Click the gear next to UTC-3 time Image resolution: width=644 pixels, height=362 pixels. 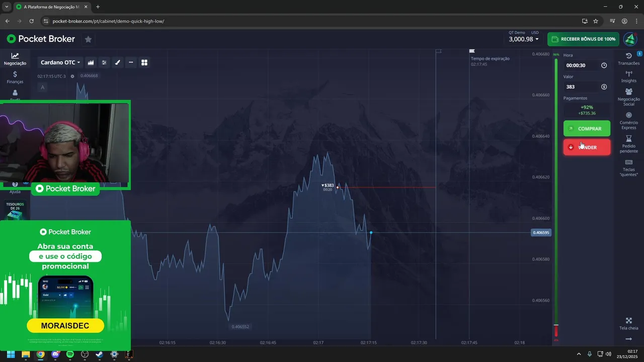pos(72,76)
